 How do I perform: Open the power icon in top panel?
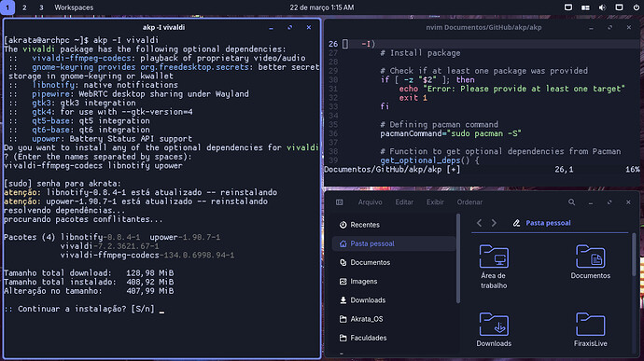pos(637,7)
